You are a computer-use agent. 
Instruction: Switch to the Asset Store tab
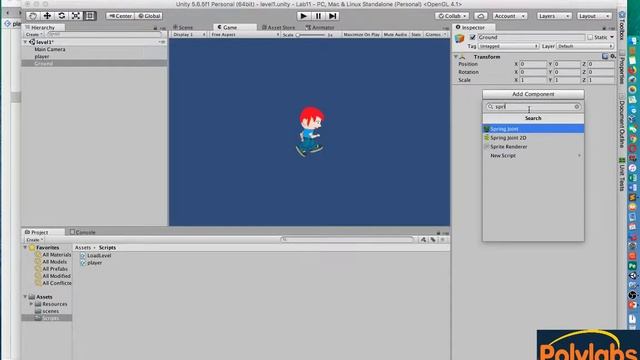click(x=278, y=27)
